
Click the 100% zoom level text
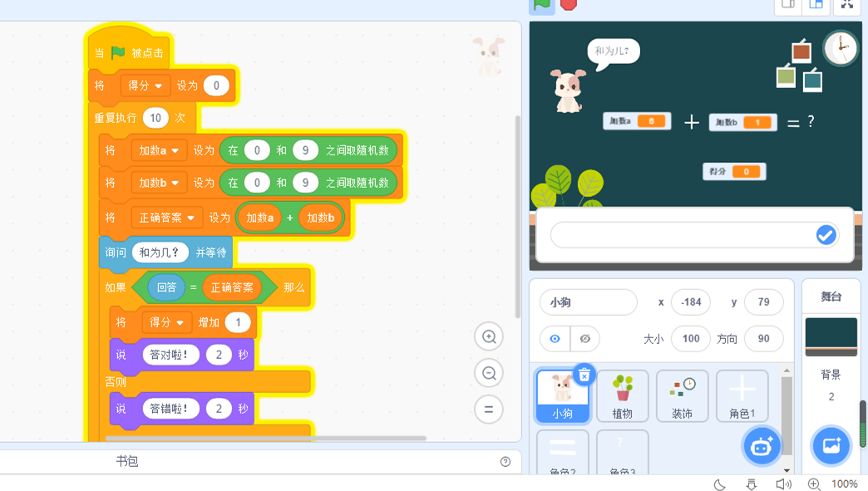point(844,484)
